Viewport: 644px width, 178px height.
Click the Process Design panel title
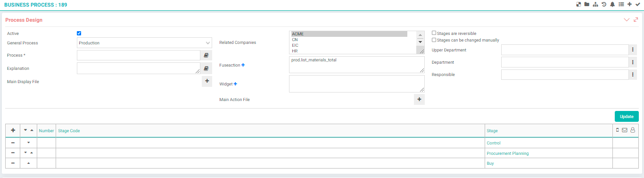24,20
